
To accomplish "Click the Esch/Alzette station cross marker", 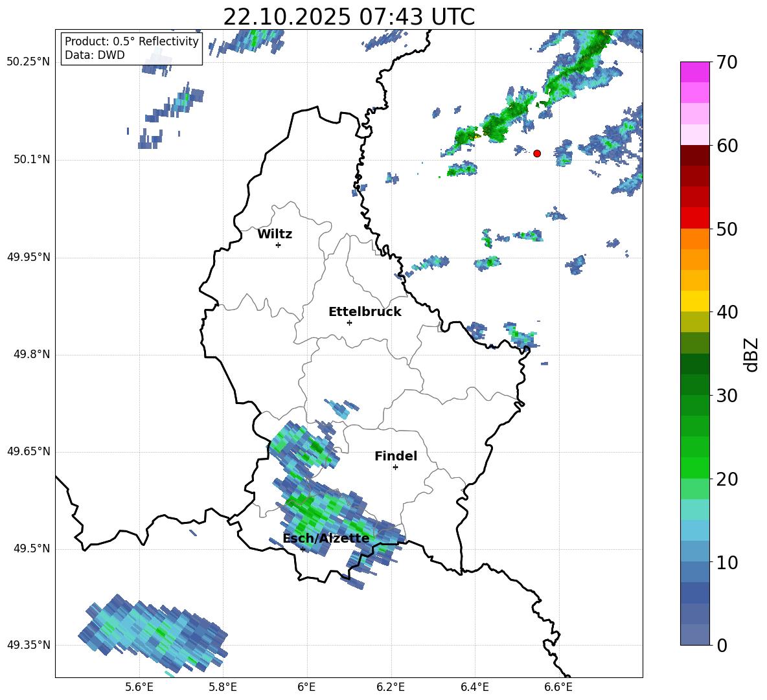I will [x=303, y=549].
